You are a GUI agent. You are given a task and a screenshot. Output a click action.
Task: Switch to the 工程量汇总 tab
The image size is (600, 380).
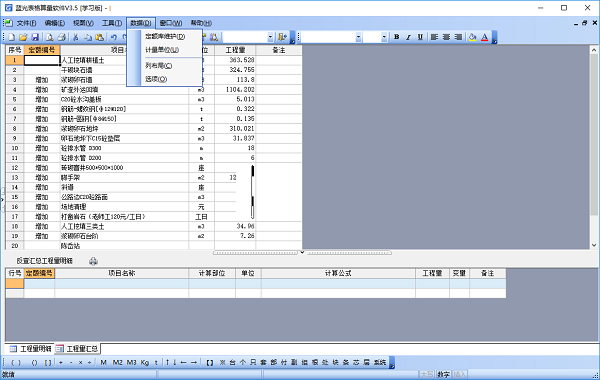[77, 349]
